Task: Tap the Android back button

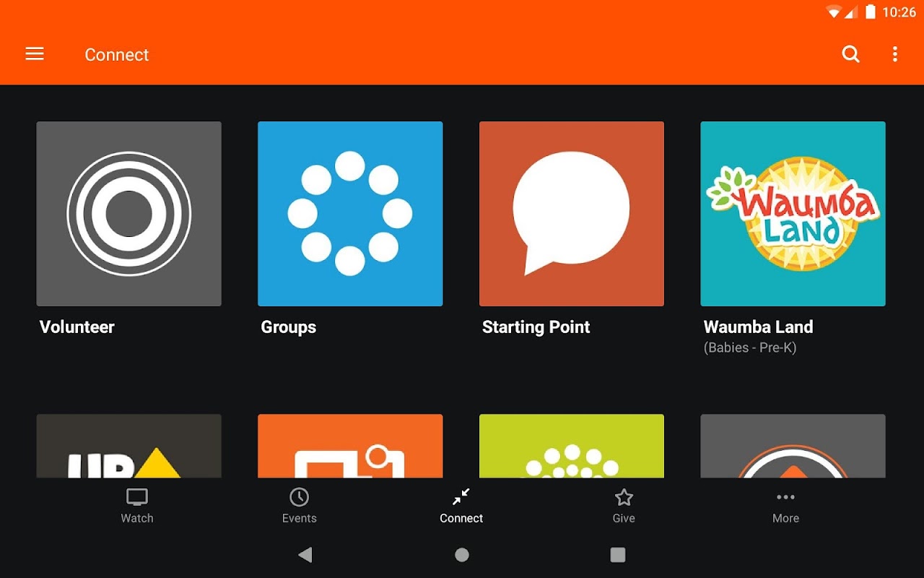Action: 305,555
